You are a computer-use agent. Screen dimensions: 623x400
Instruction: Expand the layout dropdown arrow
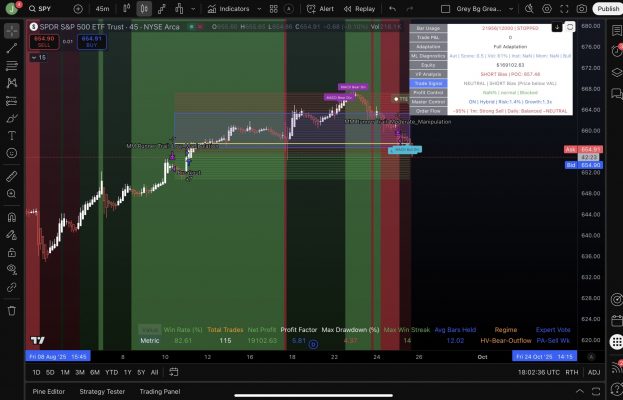coord(511,9)
